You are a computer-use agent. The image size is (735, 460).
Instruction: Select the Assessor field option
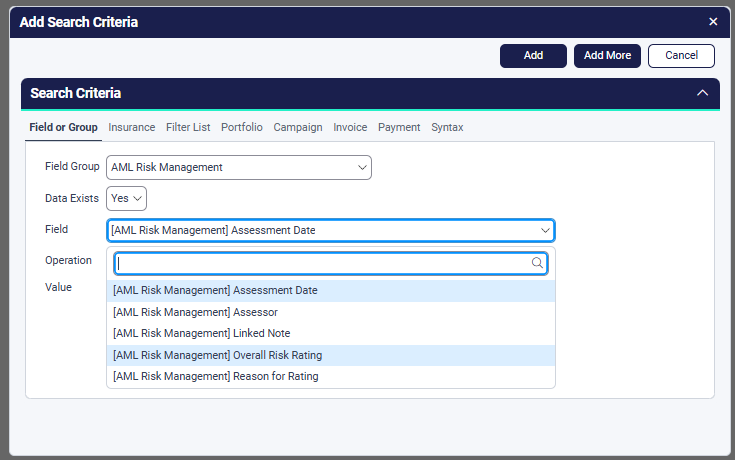pyautogui.click(x=331, y=312)
